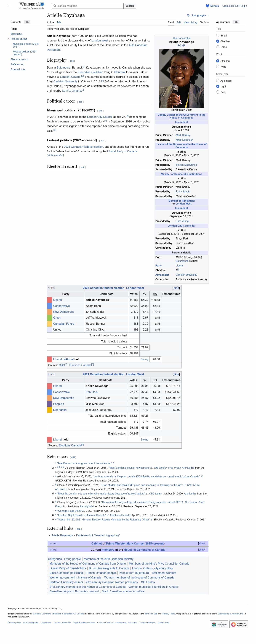Viewport: 256px width, 644px height.
Task: Select Standard width option
Action: pos(218,61)
